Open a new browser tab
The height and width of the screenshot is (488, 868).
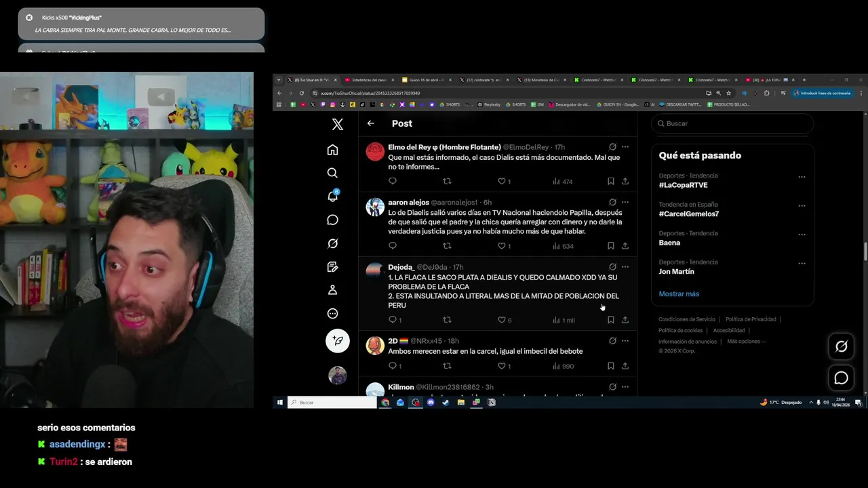coord(804,80)
